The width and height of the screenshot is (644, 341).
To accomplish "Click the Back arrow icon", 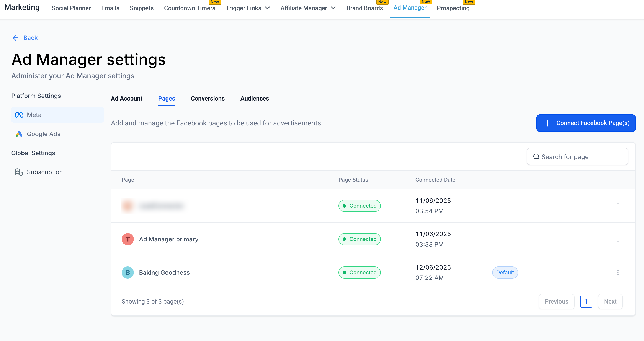I will pos(15,38).
